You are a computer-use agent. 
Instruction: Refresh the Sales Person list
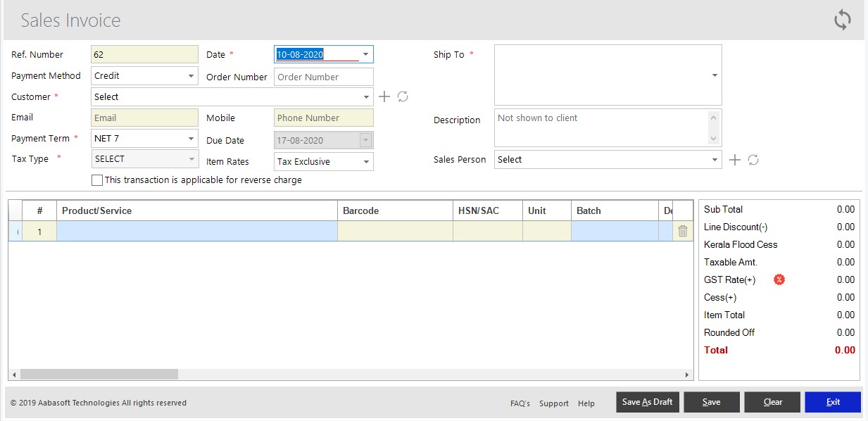(753, 160)
